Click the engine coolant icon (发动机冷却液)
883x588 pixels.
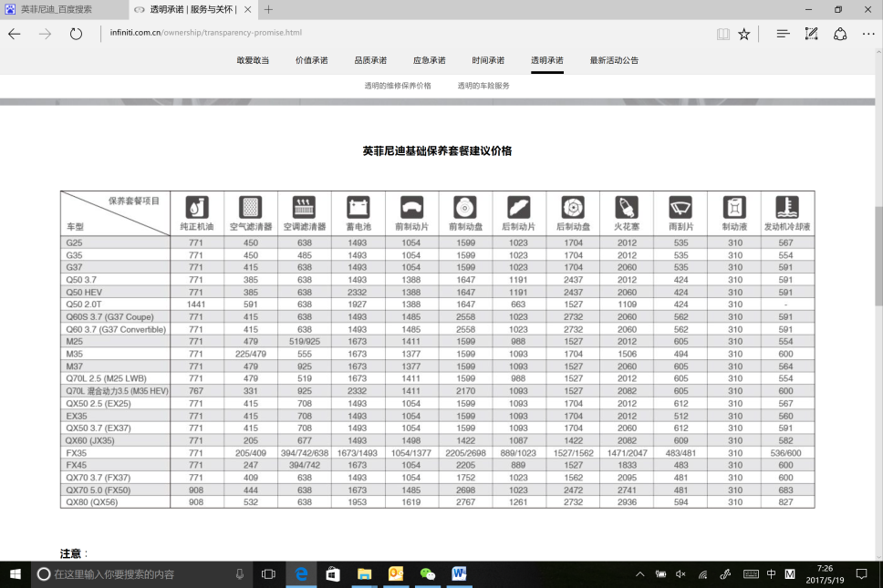[786, 207]
